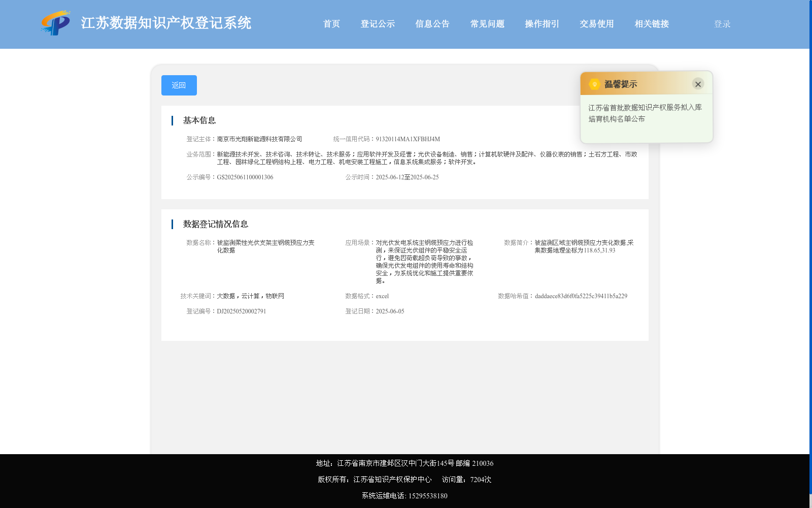Viewport: 812px width, 508px height.
Task: Close the 温馨提示 popup
Action: (x=698, y=84)
